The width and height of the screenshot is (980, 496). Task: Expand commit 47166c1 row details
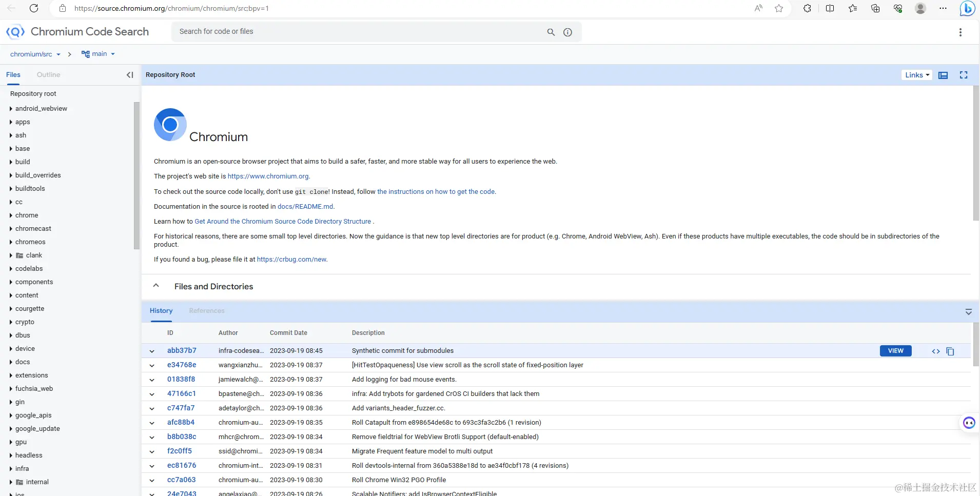[152, 394]
